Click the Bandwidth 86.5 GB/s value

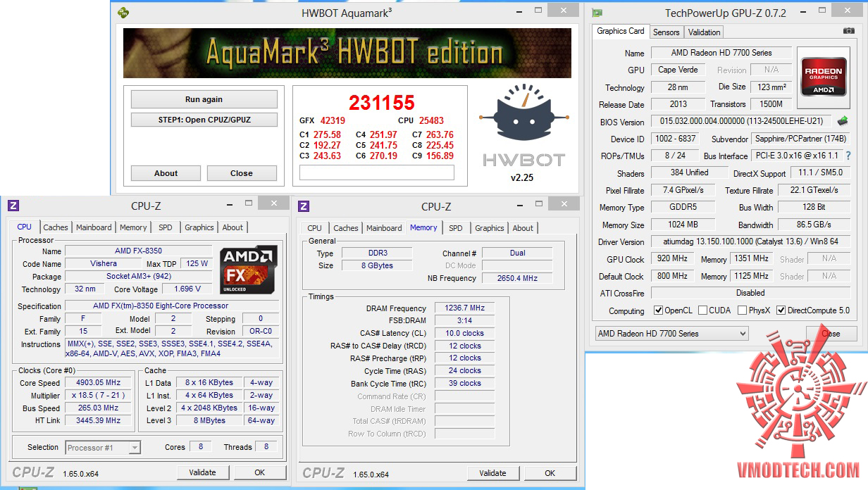(x=813, y=225)
